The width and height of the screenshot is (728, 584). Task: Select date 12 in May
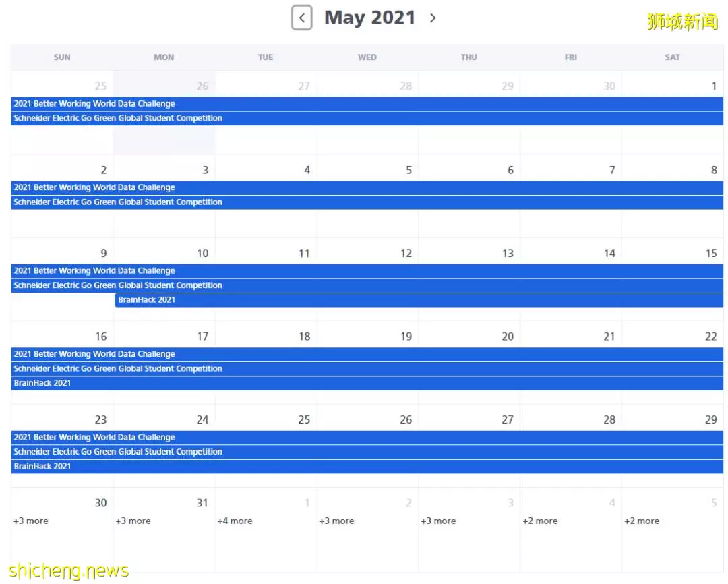pyautogui.click(x=406, y=253)
